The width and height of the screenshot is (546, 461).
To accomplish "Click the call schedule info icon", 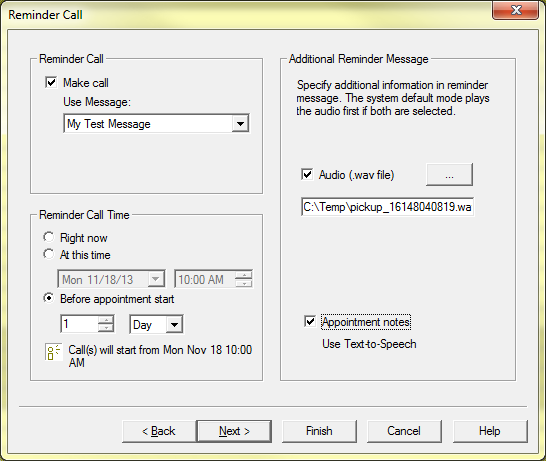I will (53, 352).
